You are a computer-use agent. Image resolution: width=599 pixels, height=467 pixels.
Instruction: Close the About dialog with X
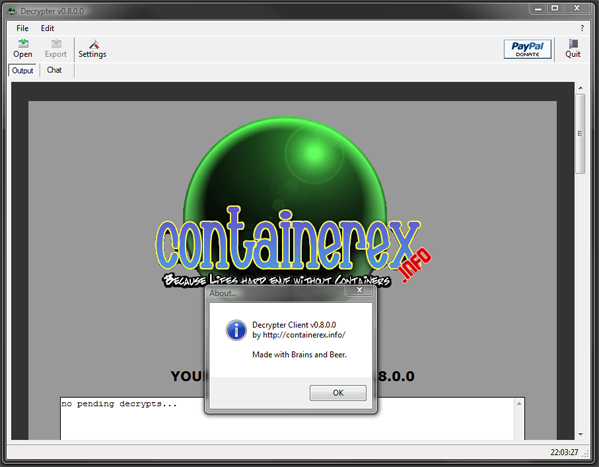(359, 290)
